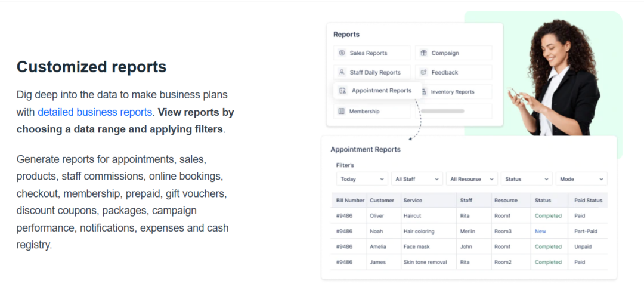Click the Feedback icon
The width and height of the screenshot is (644, 296).
(x=423, y=72)
